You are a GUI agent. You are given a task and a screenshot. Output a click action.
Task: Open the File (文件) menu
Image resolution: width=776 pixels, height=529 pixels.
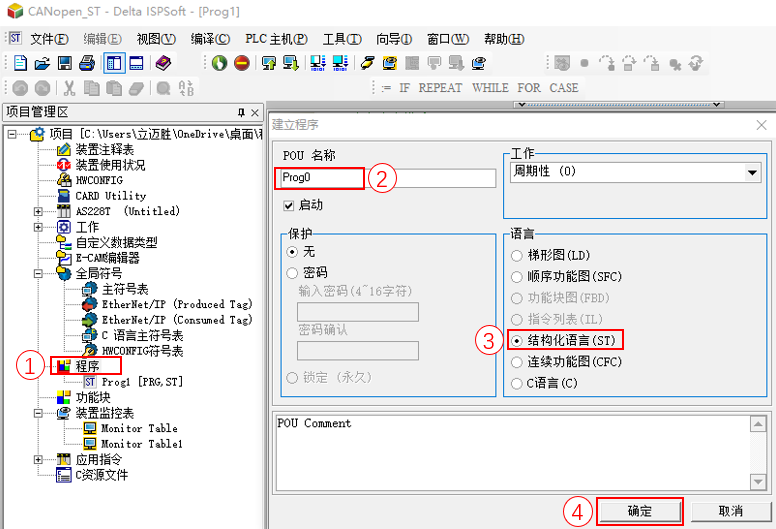pyautogui.click(x=49, y=39)
